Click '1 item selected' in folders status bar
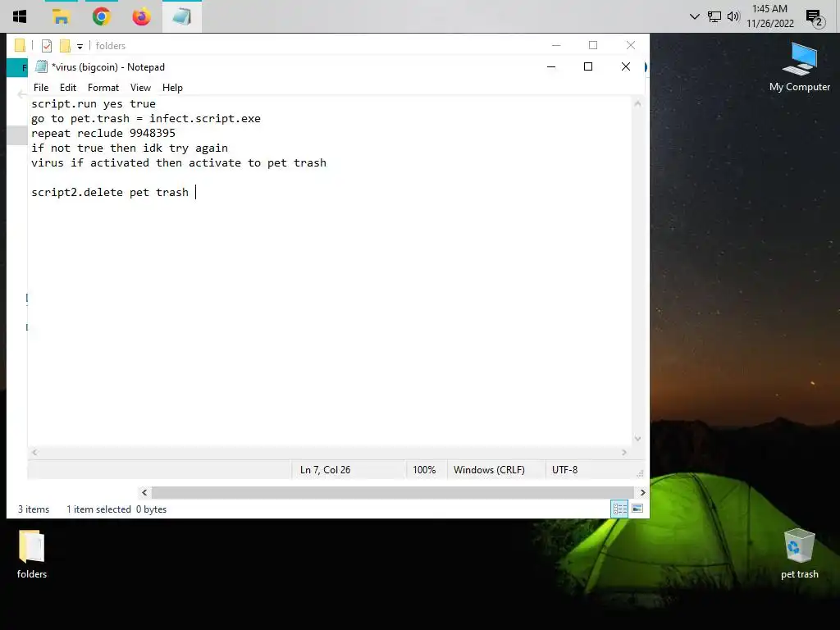 (98, 509)
